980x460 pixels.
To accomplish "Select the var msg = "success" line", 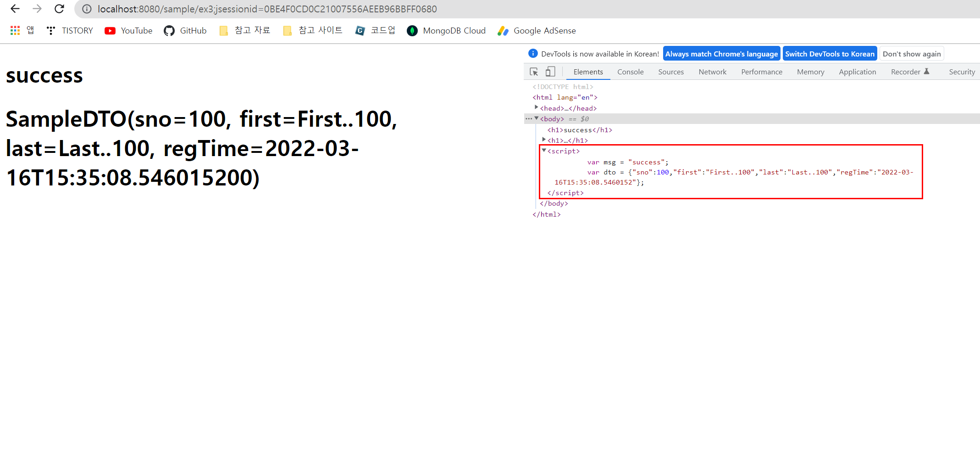I will [x=628, y=162].
